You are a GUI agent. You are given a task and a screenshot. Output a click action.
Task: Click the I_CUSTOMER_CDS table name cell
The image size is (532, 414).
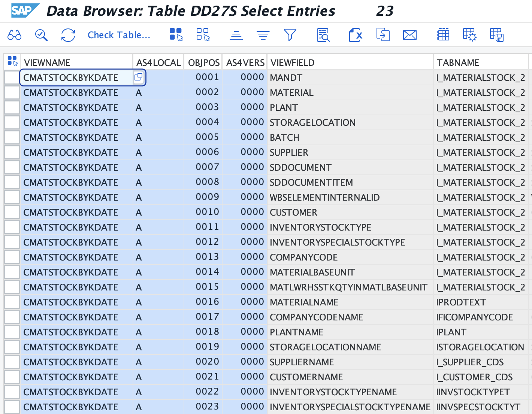tap(481, 377)
